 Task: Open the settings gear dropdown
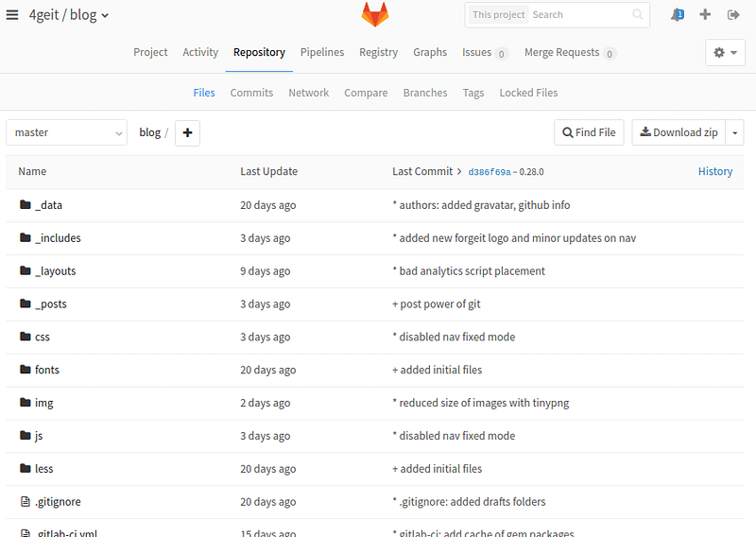(x=725, y=53)
